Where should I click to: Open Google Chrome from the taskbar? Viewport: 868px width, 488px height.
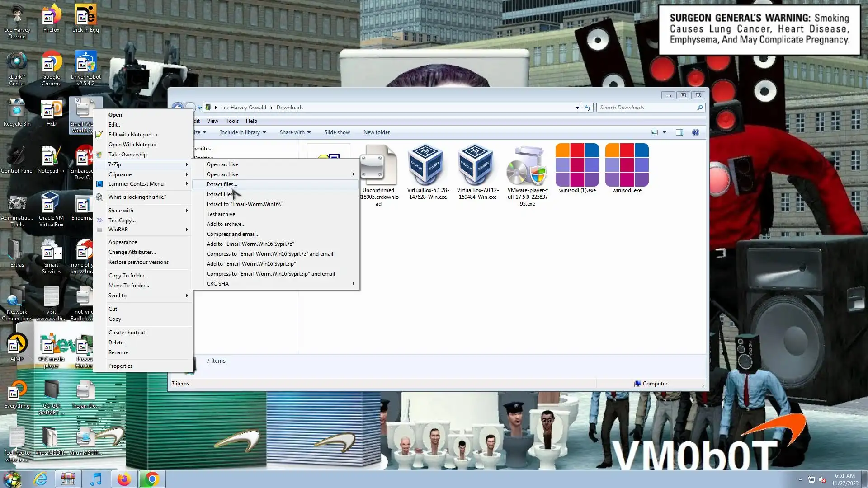(x=152, y=479)
